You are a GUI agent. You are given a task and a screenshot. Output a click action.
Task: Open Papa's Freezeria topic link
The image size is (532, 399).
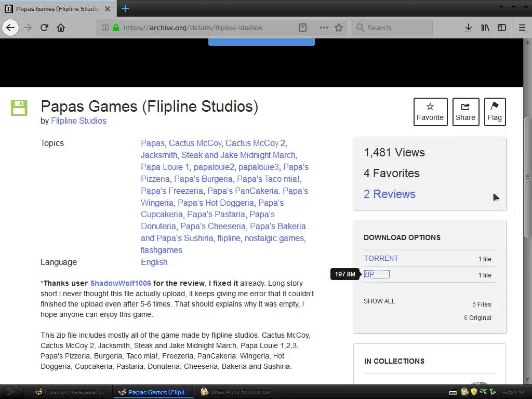click(x=171, y=191)
